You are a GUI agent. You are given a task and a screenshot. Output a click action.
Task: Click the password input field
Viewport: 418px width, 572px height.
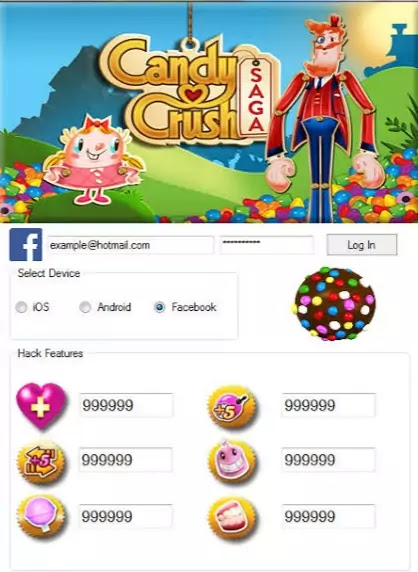point(267,245)
